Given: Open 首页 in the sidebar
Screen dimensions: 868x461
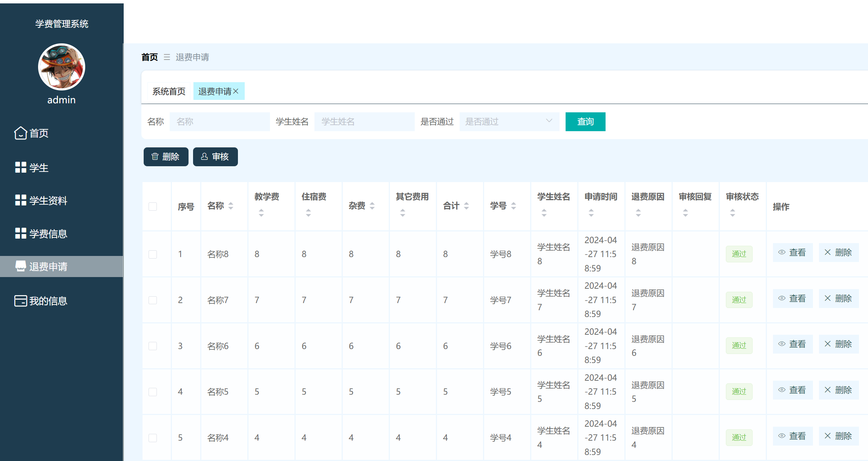Looking at the screenshot, I should (x=61, y=133).
